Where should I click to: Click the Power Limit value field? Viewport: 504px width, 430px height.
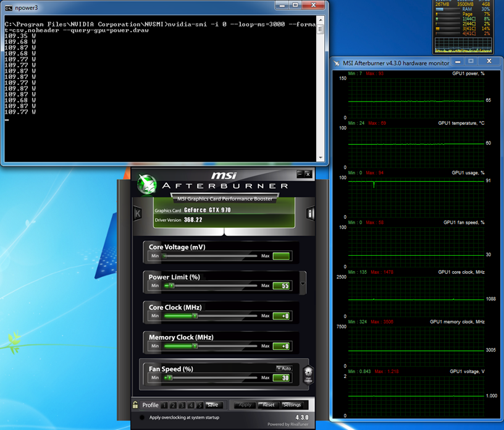281,286
